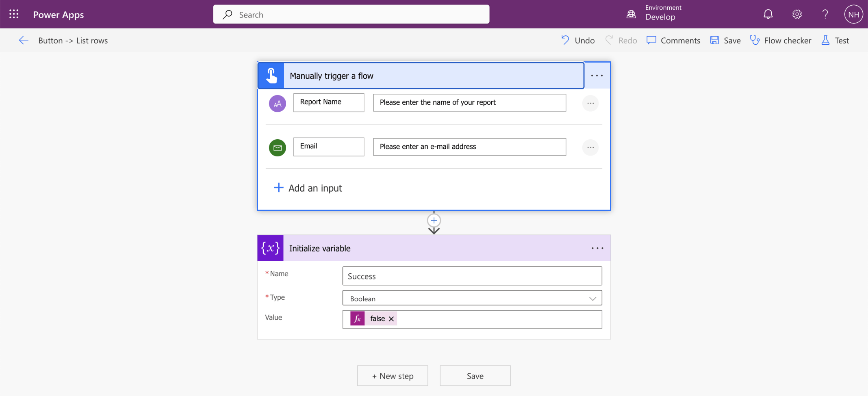The width and height of the screenshot is (868, 396).
Task: Click the bottom Save button
Action: click(475, 376)
